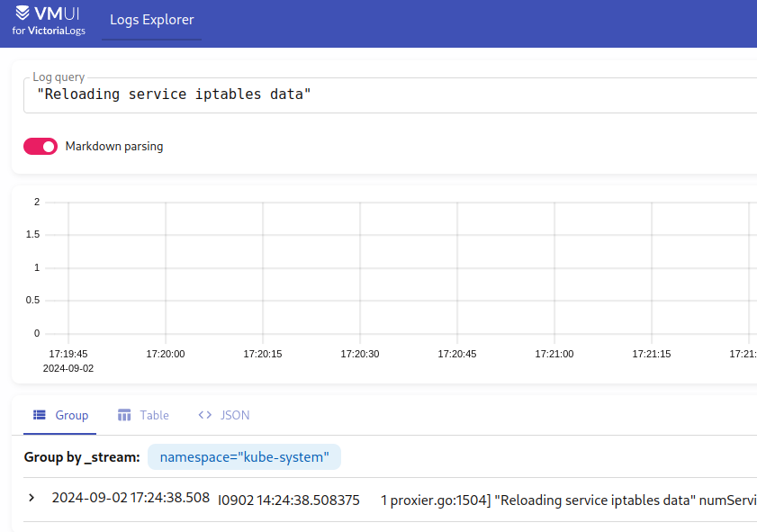The height and width of the screenshot is (532, 757).
Task: Click chart gridline at 17:20:30
Action: tap(360, 268)
